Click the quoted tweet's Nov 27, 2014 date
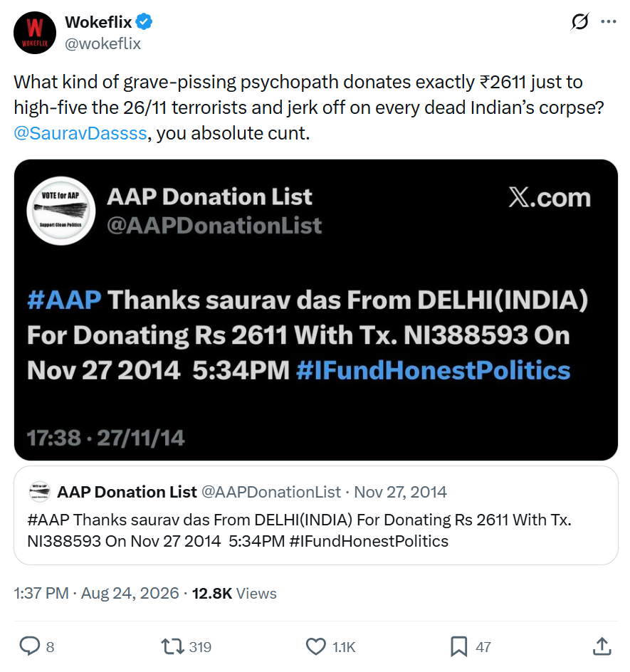This screenshot has height=672, width=630. click(400, 492)
